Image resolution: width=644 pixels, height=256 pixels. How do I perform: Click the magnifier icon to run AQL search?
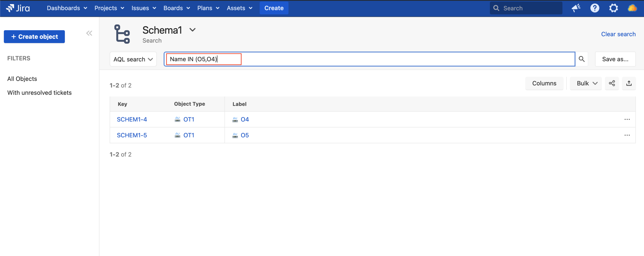click(581, 59)
